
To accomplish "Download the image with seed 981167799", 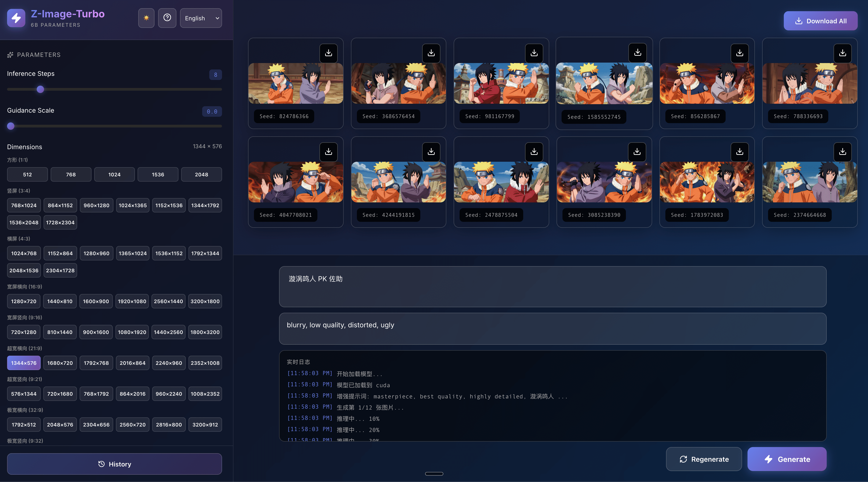I will [x=534, y=53].
